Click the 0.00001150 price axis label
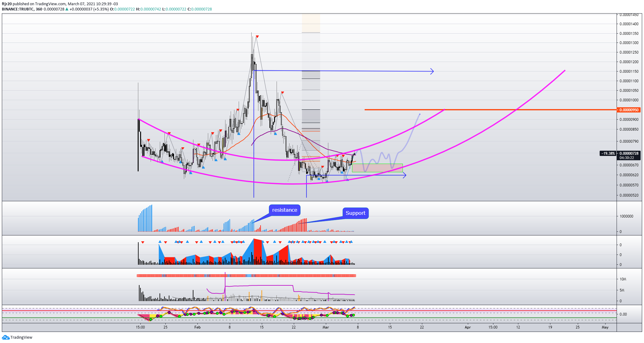 pos(629,71)
